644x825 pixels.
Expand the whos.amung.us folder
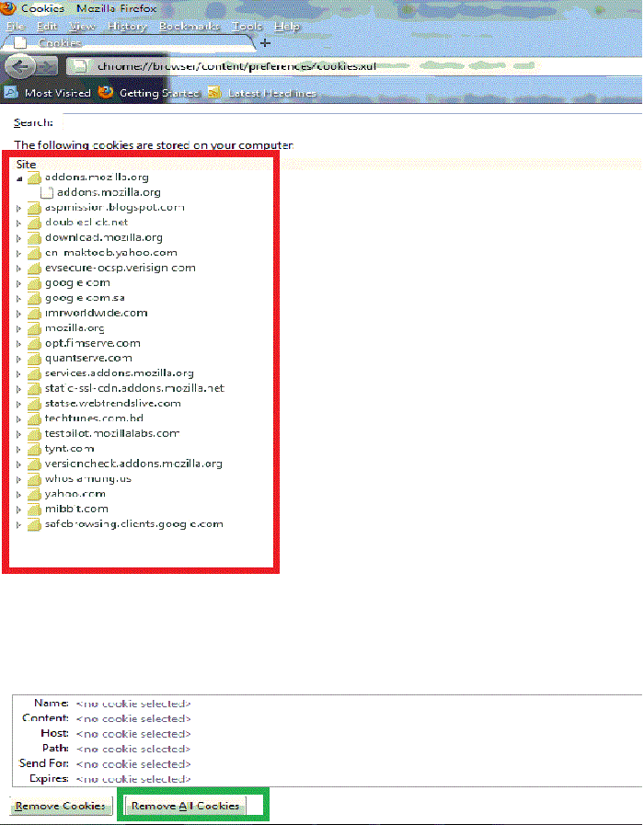(19, 479)
